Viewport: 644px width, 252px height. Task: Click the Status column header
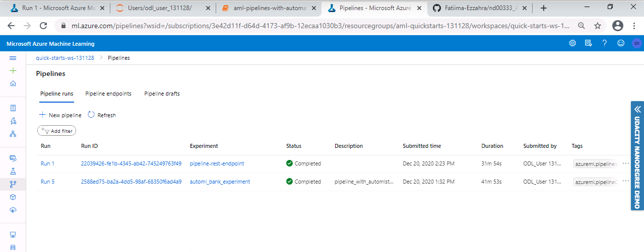[x=294, y=146]
